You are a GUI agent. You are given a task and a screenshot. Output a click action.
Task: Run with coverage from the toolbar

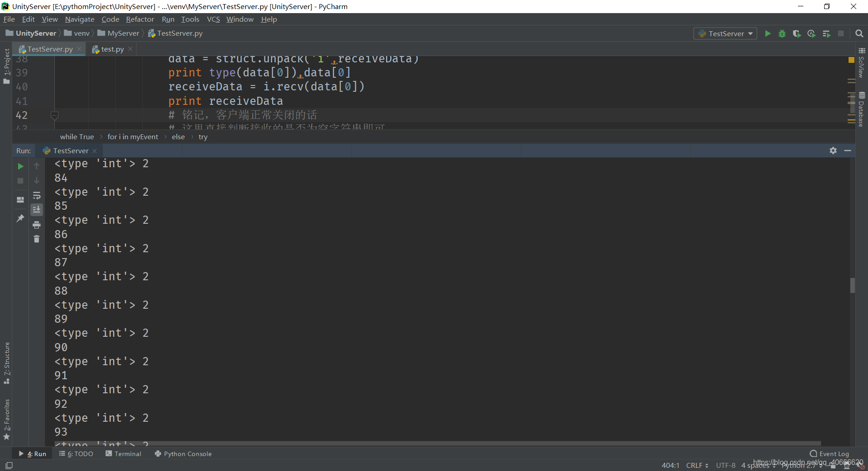[x=797, y=33]
